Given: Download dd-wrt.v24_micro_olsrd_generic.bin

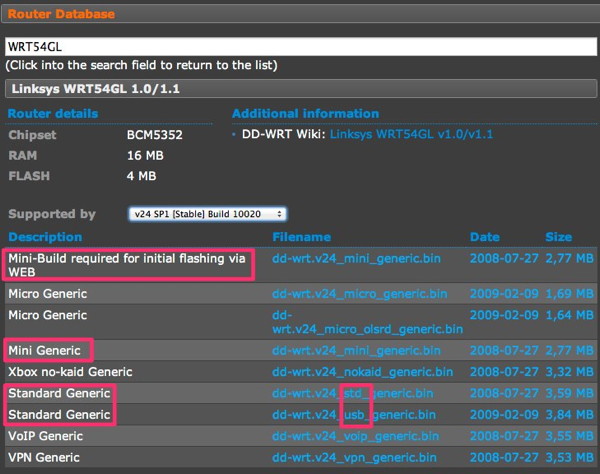Looking at the screenshot, I should coord(367,322).
